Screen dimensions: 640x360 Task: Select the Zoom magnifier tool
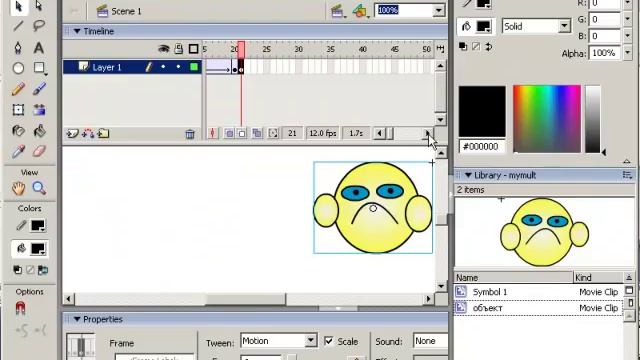click(39, 188)
